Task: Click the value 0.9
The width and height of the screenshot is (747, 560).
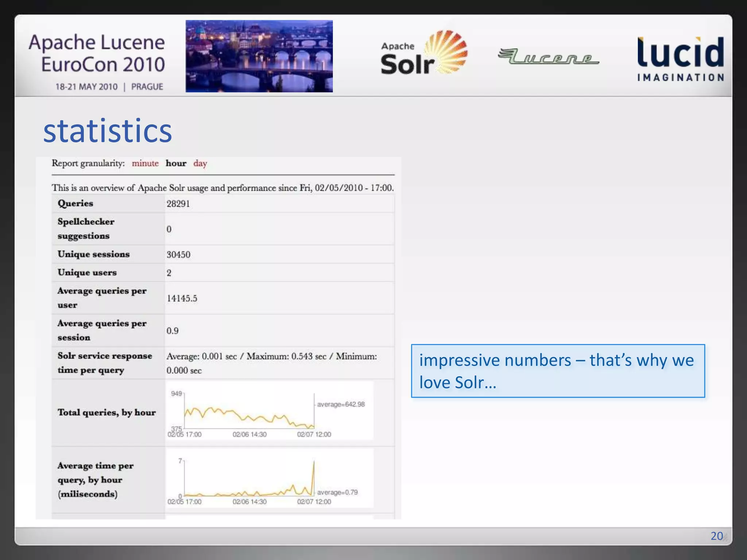Action: pos(172,331)
